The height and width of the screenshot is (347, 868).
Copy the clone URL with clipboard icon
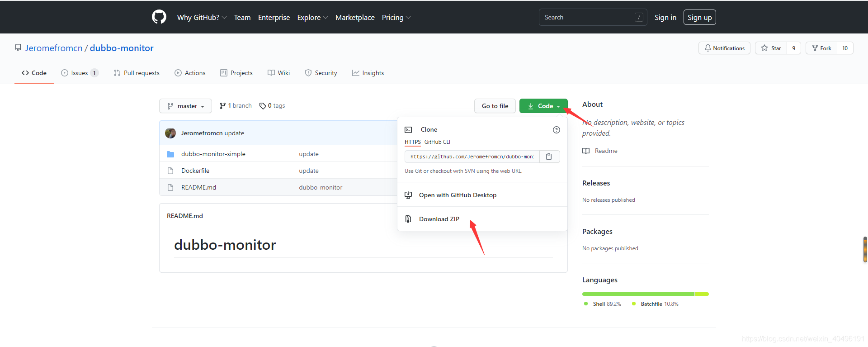[549, 157]
